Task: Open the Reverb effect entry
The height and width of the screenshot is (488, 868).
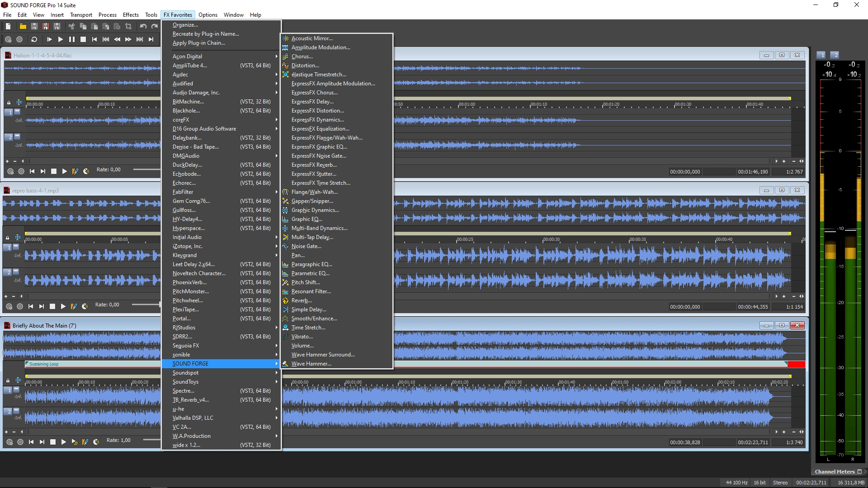Action: click(336, 300)
